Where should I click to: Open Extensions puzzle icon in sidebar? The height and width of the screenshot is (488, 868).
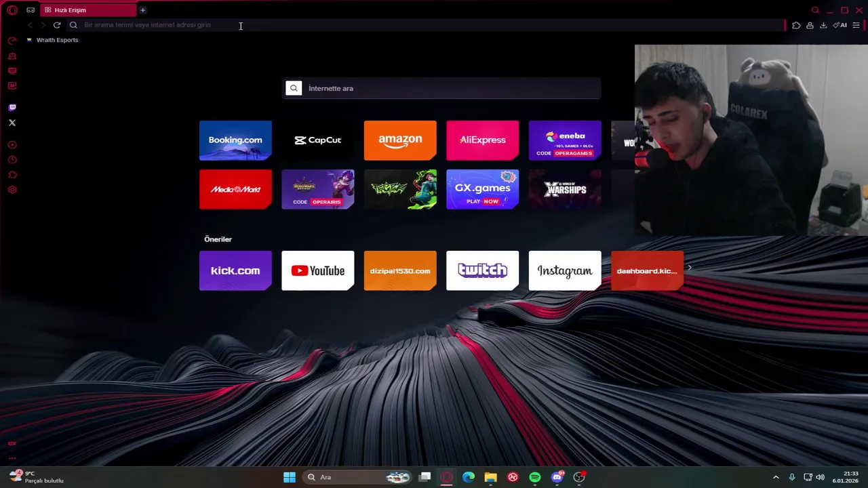pos(12,175)
